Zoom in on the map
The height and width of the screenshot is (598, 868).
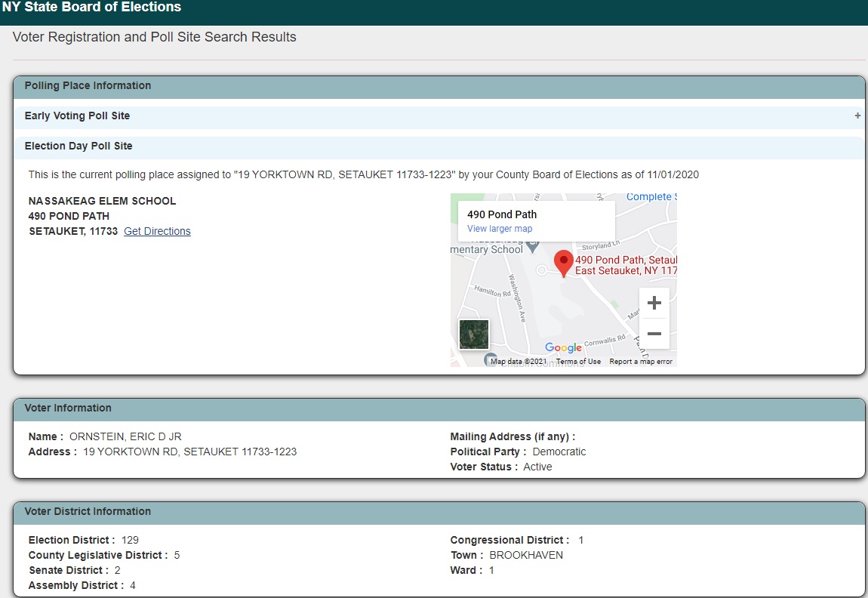pyautogui.click(x=654, y=303)
